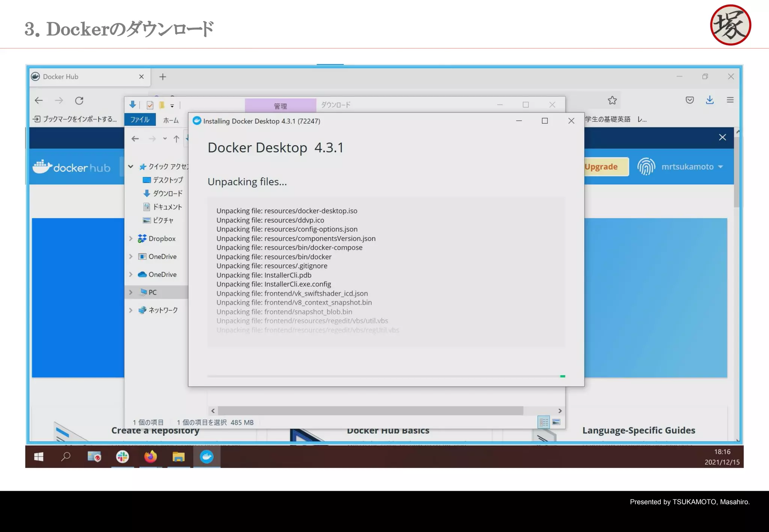
Task: Click the Docker installer title bar icon
Action: (x=197, y=121)
